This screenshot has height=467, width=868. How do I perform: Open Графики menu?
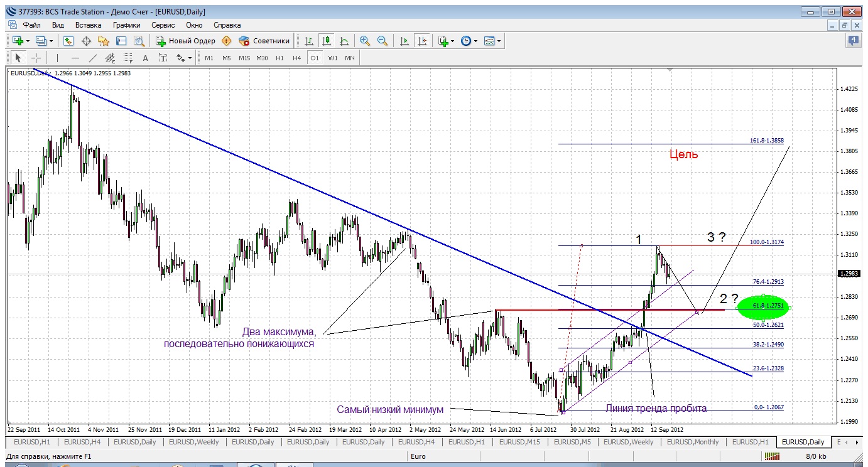(126, 25)
